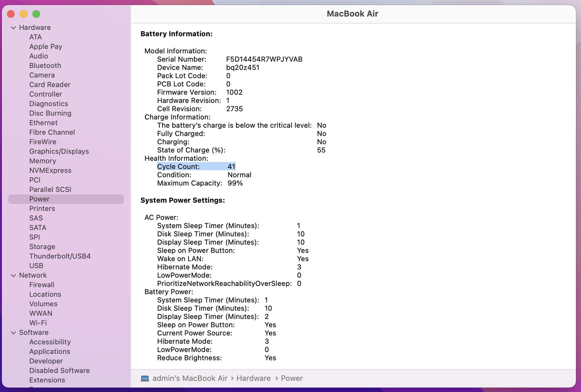Select Locations network item
This screenshot has height=392, width=581.
(x=45, y=294)
